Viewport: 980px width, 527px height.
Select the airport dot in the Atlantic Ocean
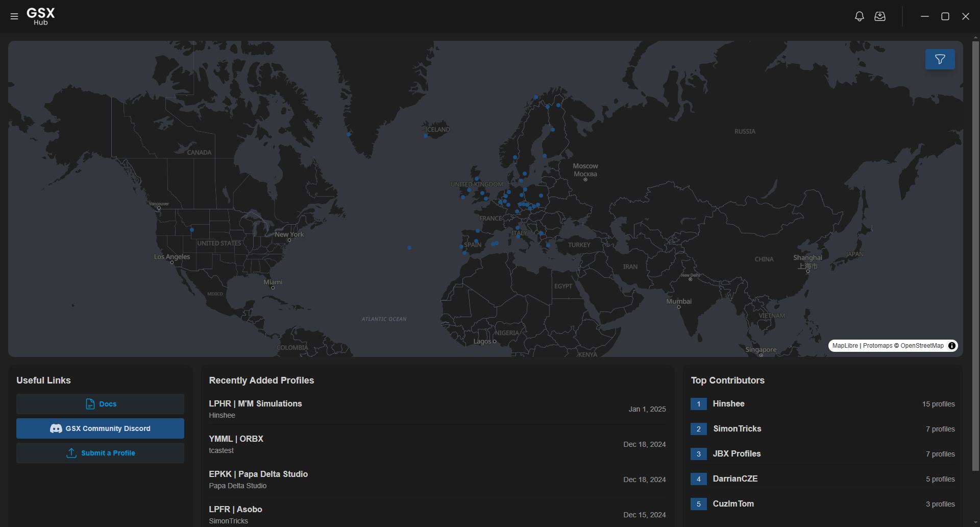[x=409, y=248]
